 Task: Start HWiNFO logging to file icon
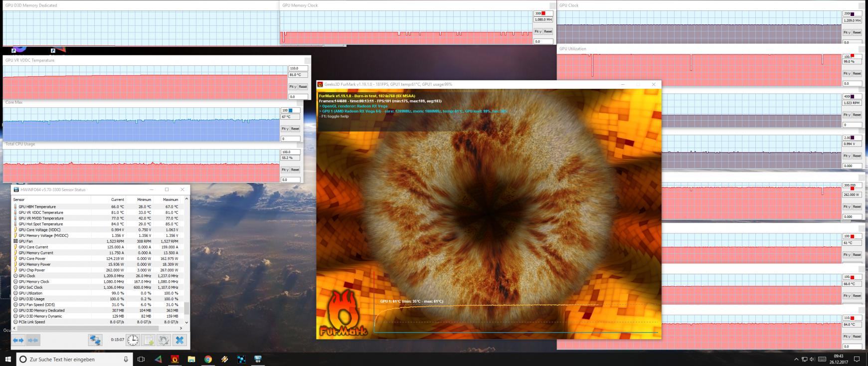pyautogui.click(x=149, y=340)
